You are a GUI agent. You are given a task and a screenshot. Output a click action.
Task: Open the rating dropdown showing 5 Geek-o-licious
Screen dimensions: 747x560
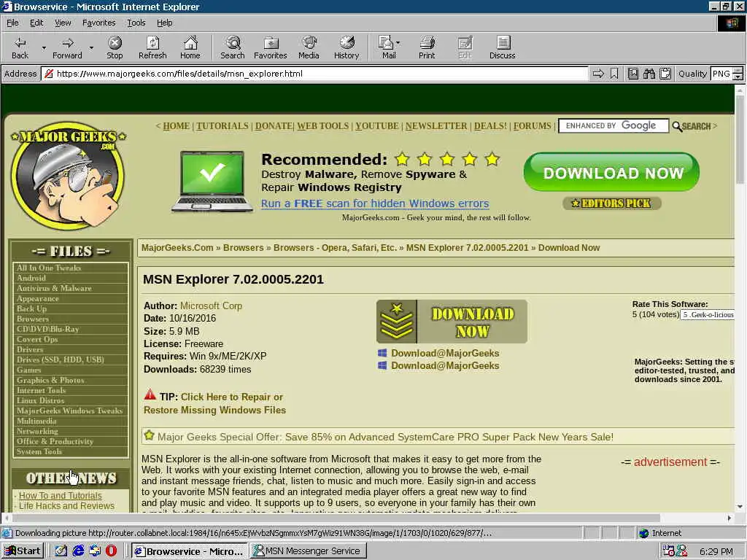tap(708, 315)
